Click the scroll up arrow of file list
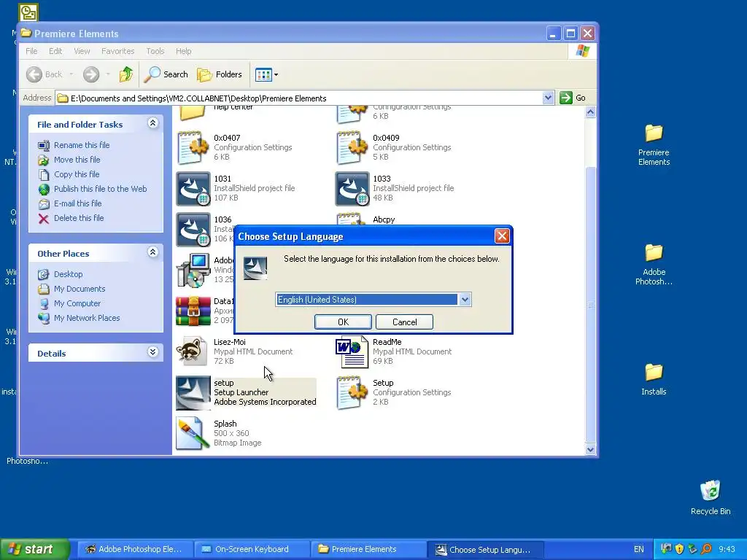The width and height of the screenshot is (747, 560). (590, 112)
